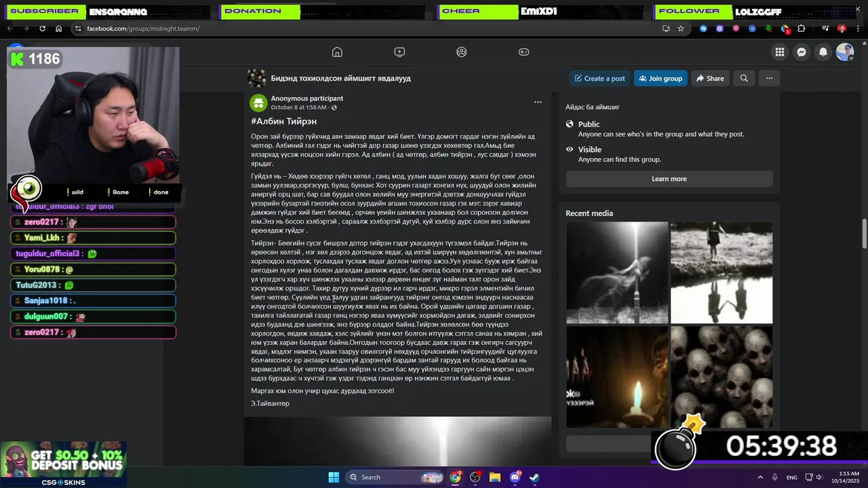Viewport: 868px width, 488px height.
Task: Open the Chrome profile avatar
Action: tap(842, 28)
